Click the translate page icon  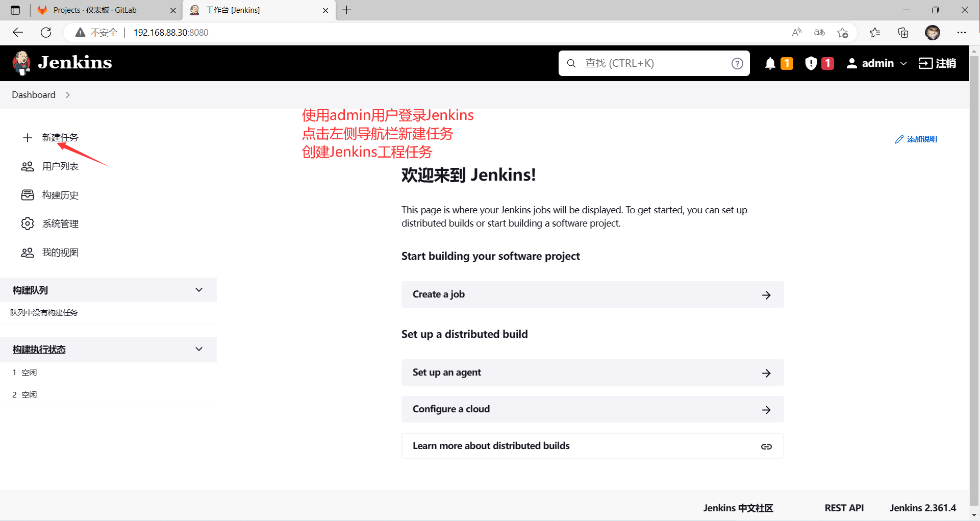tap(819, 33)
